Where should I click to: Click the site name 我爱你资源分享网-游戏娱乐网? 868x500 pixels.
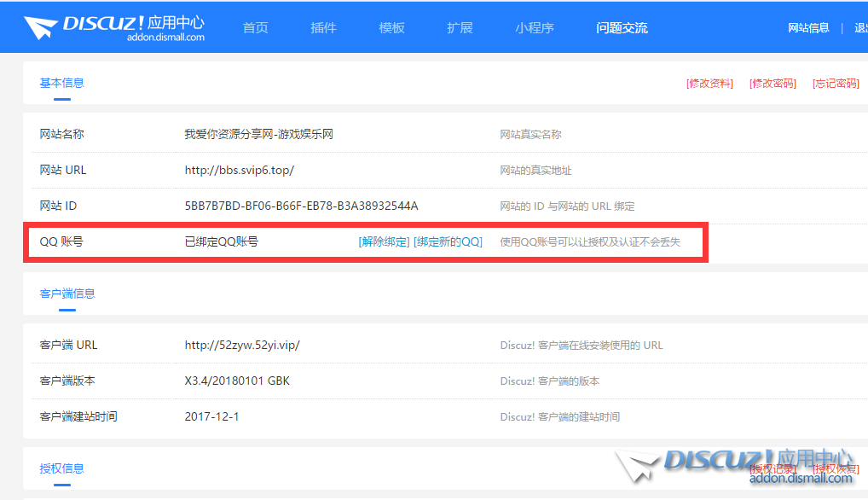click(x=258, y=134)
